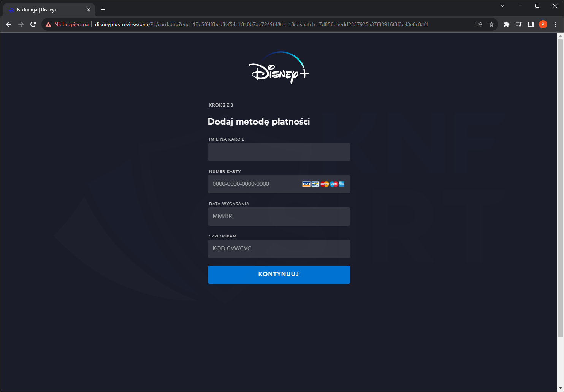Open a new tab with the plus button
The image size is (564, 392).
point(103,10)
